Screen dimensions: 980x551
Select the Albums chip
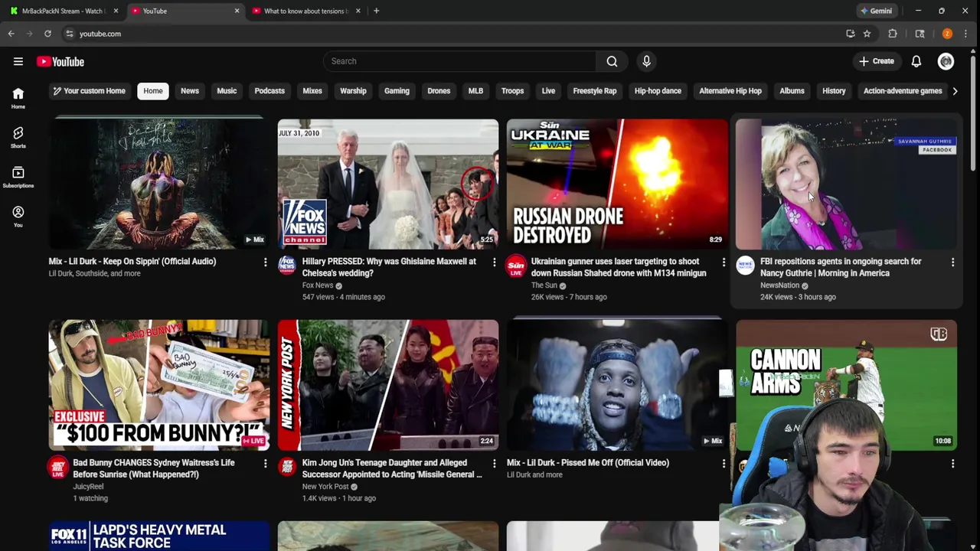792,91
